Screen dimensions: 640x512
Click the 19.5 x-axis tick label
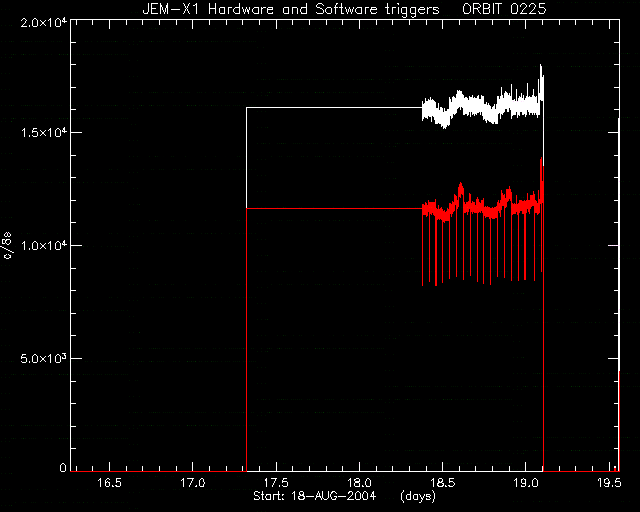[x=609, y=483]
